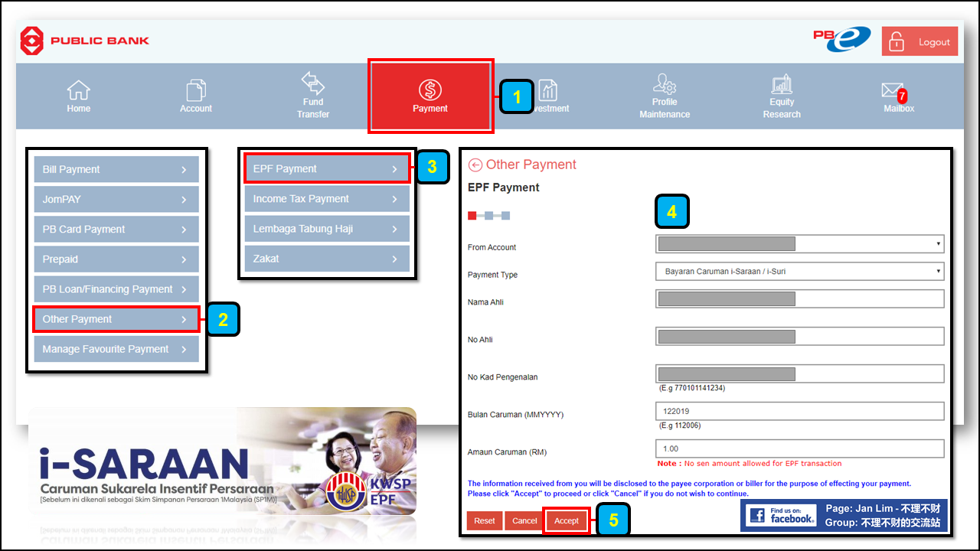The image size is (980, 551).
Task: Click the Facebook logo icon
Action: coord(756,516)
